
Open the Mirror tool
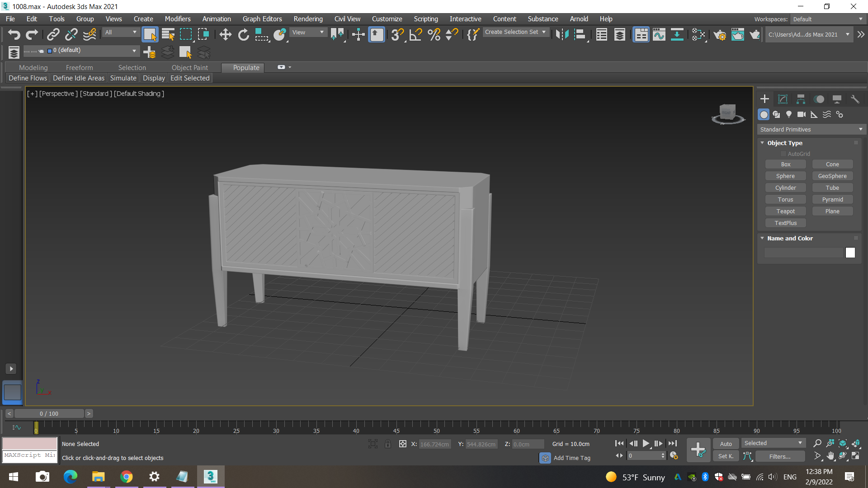point(562,35)
